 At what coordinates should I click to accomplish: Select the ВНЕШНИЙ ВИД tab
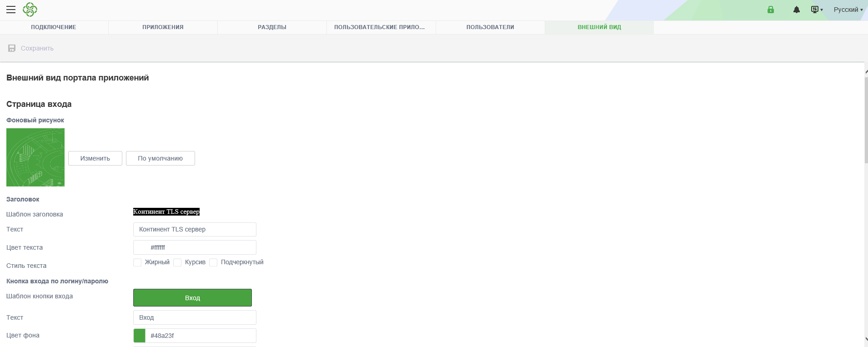(x=599, y=27)
